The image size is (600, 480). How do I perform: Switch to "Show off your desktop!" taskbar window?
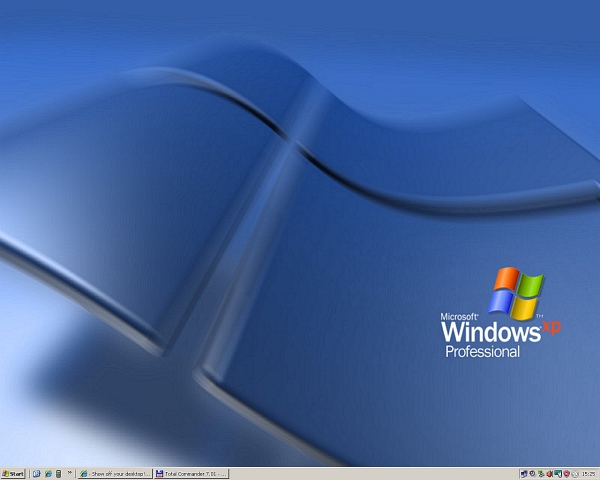115,473
